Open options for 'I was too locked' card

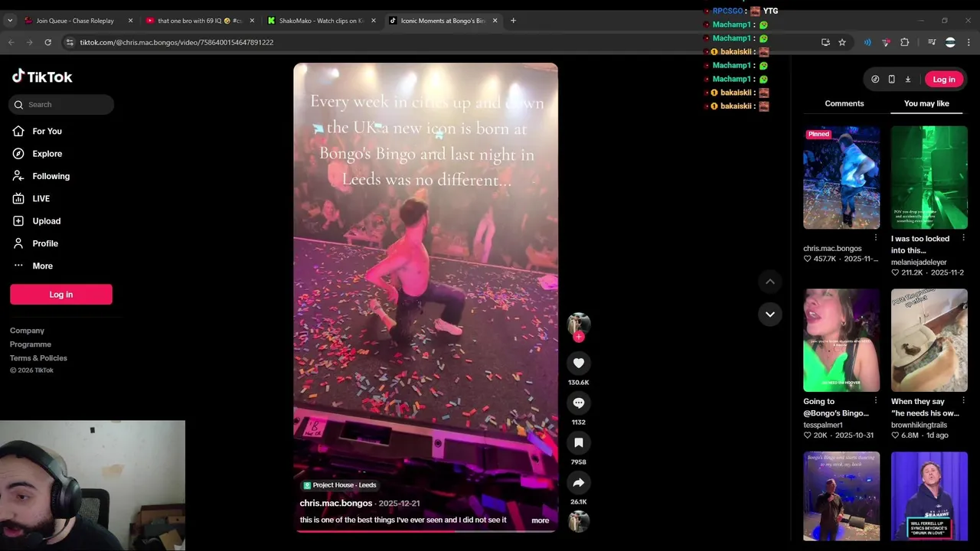pyautogui.click(x=963, y=238)
